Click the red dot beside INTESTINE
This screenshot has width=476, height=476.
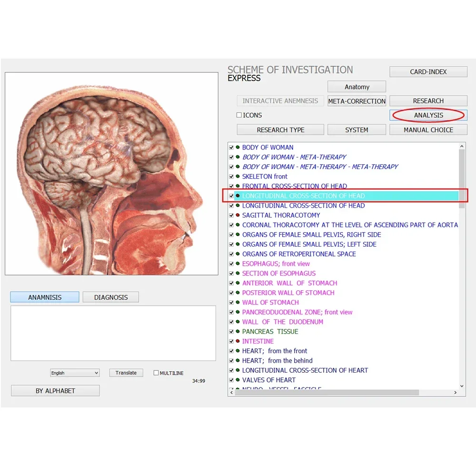(238, 341)
